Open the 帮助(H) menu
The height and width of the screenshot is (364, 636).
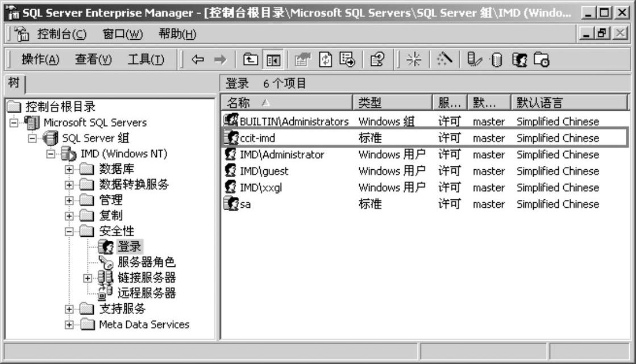coord(177,34)
